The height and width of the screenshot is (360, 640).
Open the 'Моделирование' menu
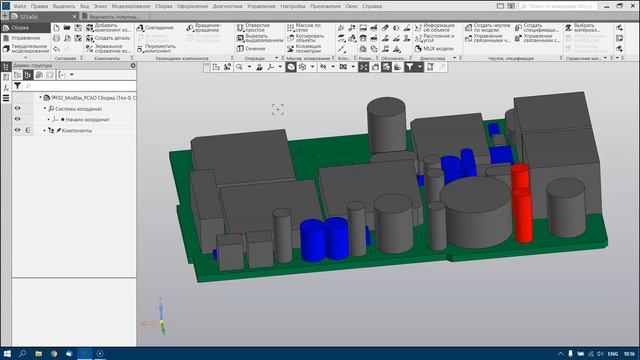click(131, 6)
